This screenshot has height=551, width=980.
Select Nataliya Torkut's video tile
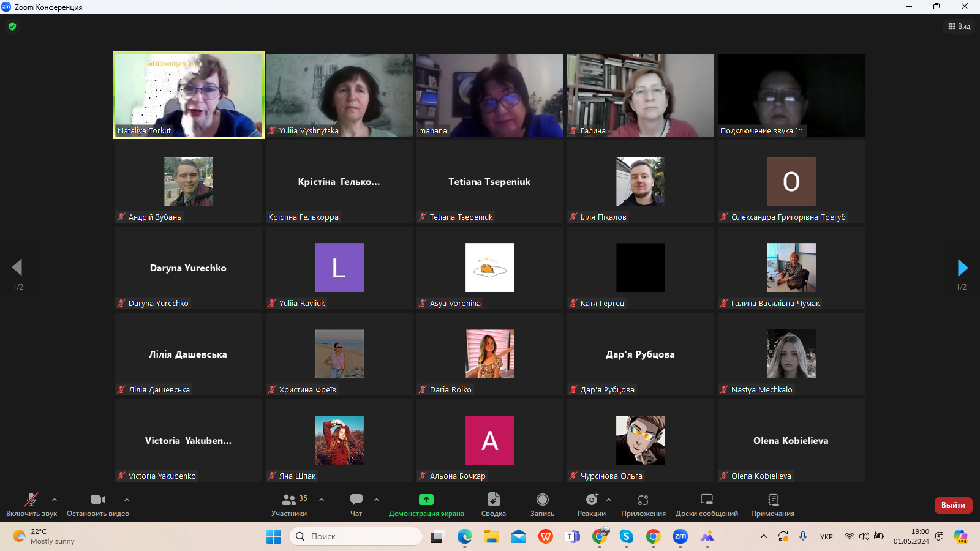point(189,95)
